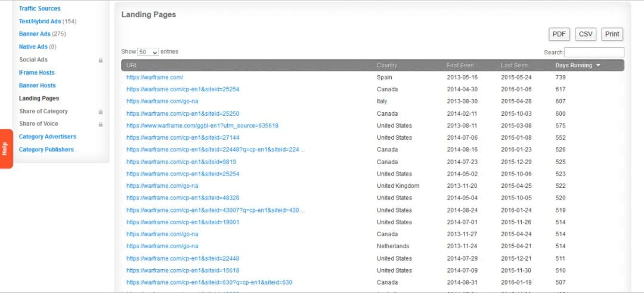644x293 pixels.
Task: Click the 575 days running value
Action: [560, 125]
